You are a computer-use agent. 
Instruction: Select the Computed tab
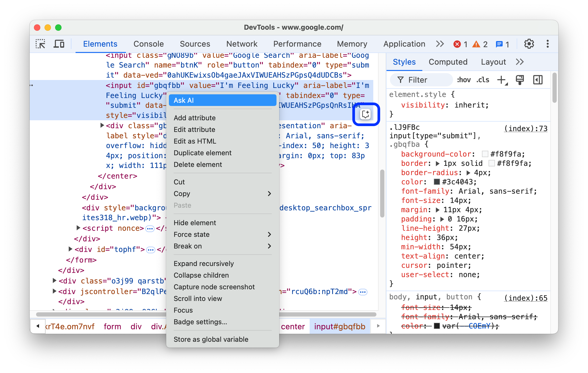pyautogui.click(x=448, y=62)
